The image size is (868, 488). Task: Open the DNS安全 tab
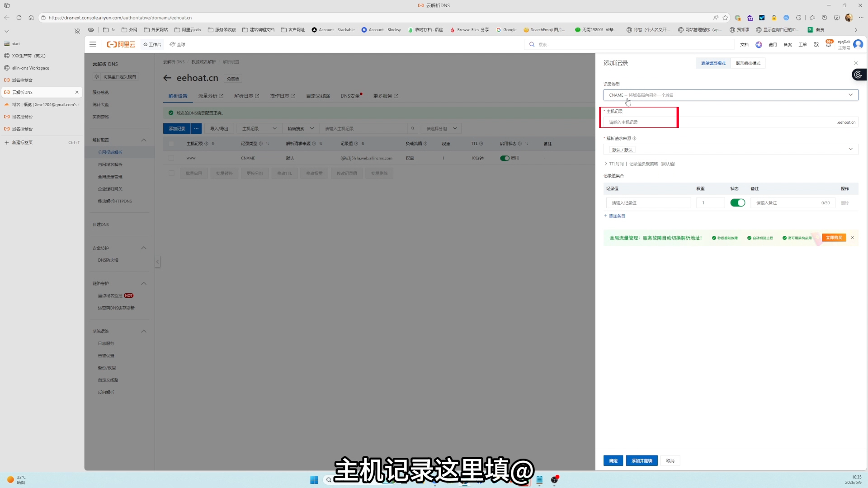click(351, 96)
